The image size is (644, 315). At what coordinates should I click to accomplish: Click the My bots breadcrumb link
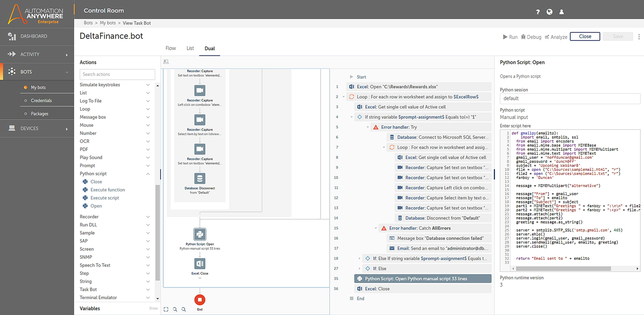pyautogui.click(x=108, y=23)
